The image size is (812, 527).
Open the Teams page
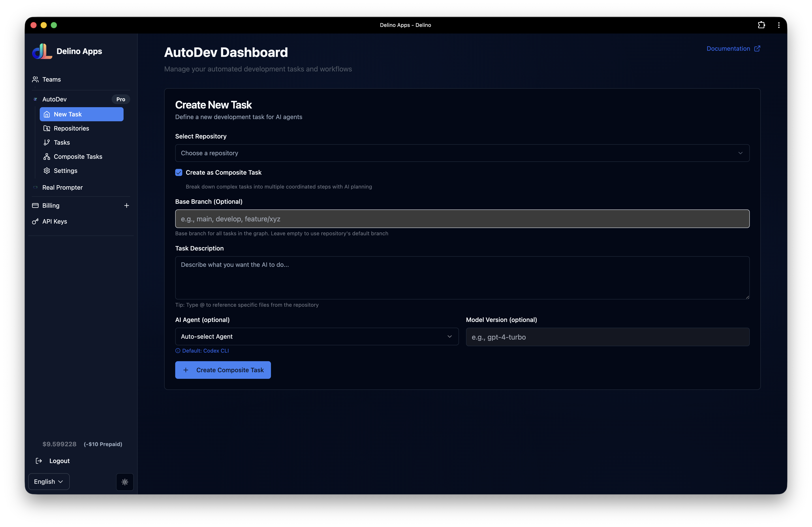(51, 79)
